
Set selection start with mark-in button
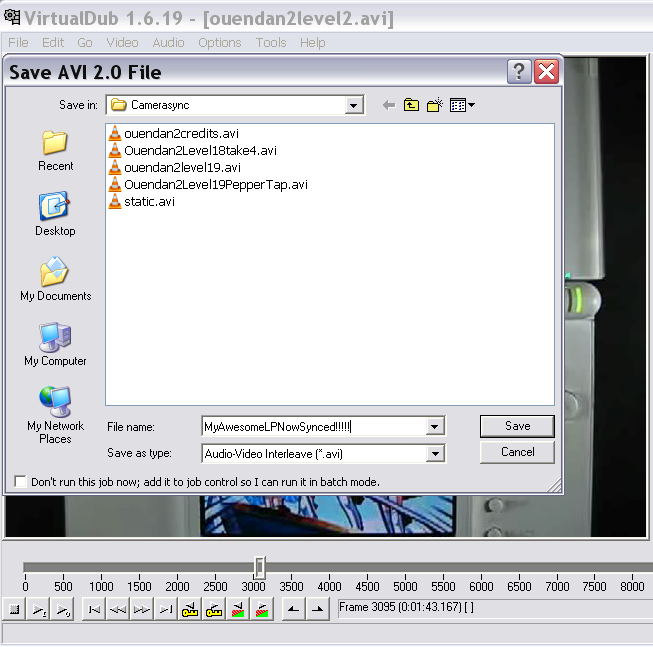[x=294, y=610]
